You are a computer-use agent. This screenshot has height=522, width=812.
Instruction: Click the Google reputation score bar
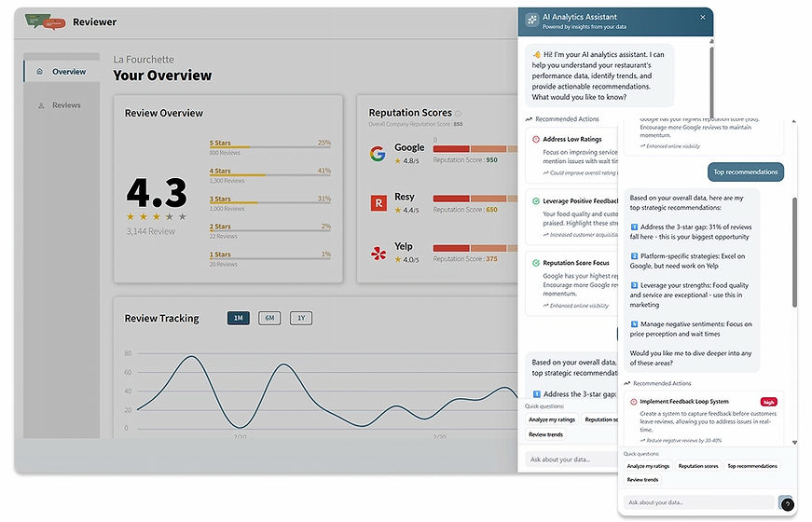475,149
